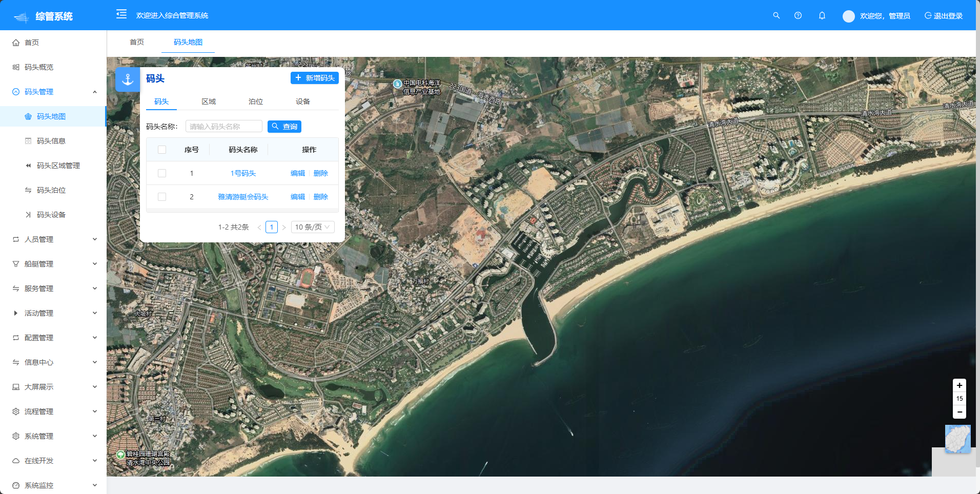Expand the 人员管理 sidebar menu
Screen dimensions: 980x494
(x=54, y=239)
